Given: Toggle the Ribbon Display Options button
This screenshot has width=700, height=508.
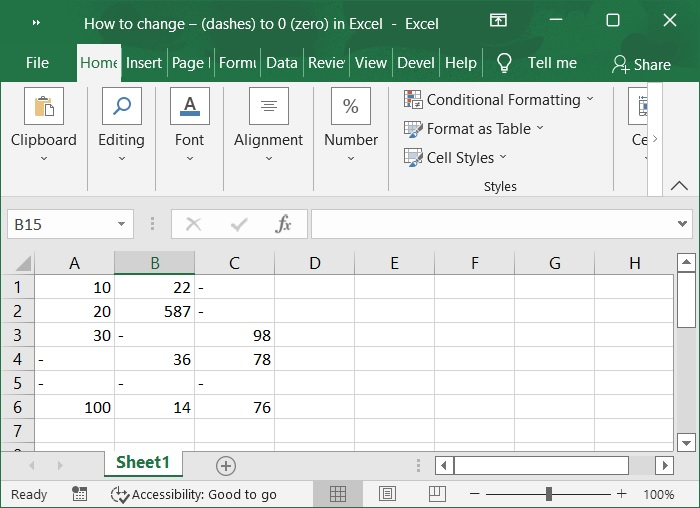Looking at the screenshot, I should click(498, 22).
